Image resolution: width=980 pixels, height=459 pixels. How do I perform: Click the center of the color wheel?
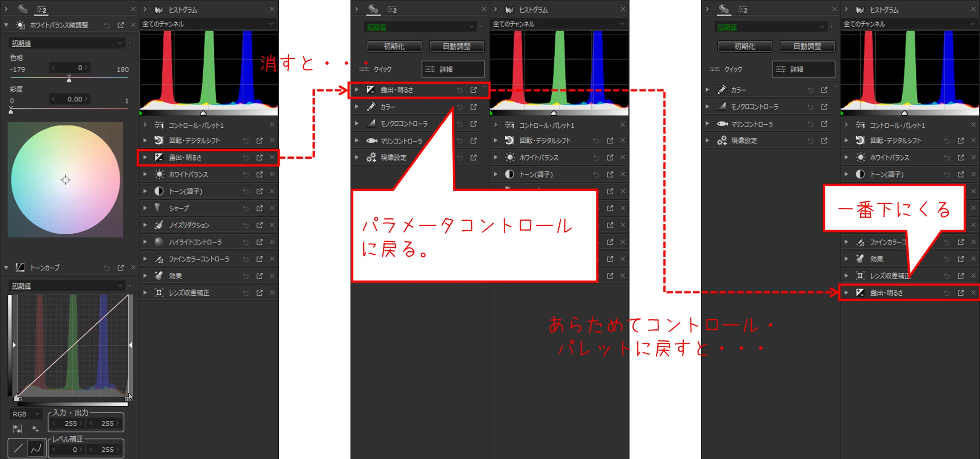point(65,180)
